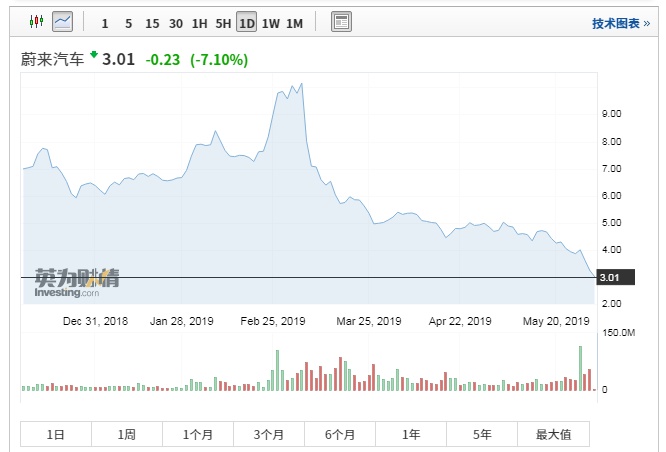The width and height of the screenshot is (666, 452).
Task: Select the area line chart icon
Action: point(62,21)
